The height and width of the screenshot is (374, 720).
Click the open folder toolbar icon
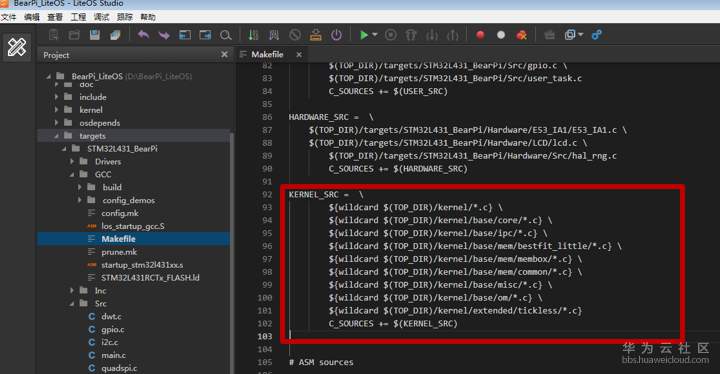[x=74, y=35]
